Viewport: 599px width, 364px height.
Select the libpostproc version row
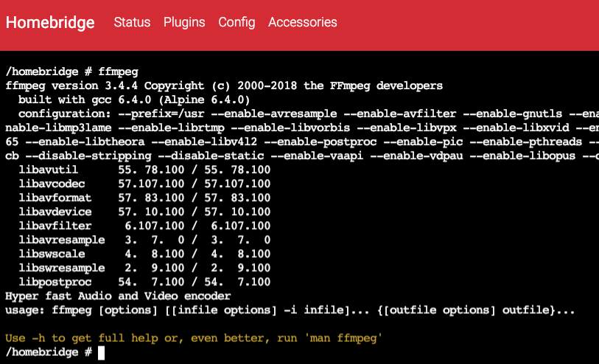145,282
